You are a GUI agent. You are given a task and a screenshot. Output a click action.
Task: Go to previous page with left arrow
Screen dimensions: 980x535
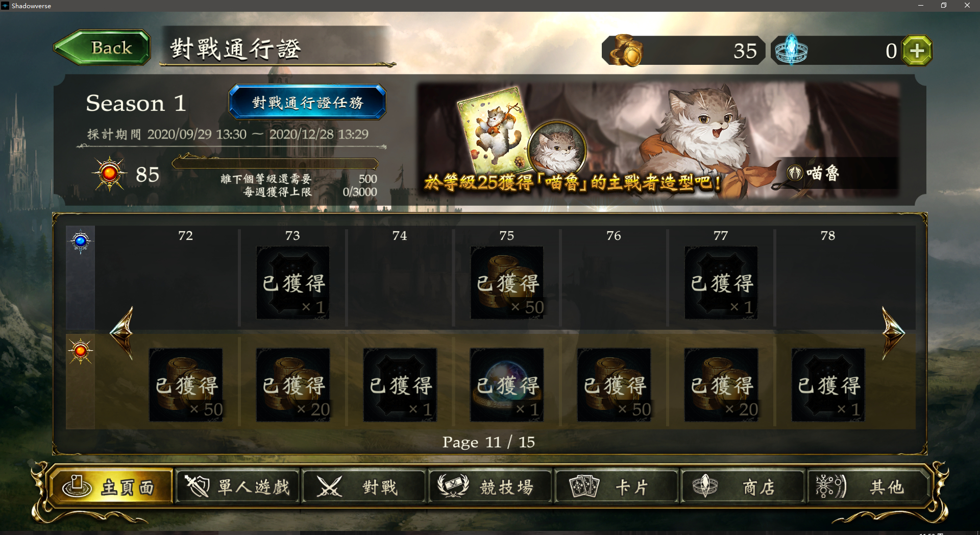click(122, 333)
